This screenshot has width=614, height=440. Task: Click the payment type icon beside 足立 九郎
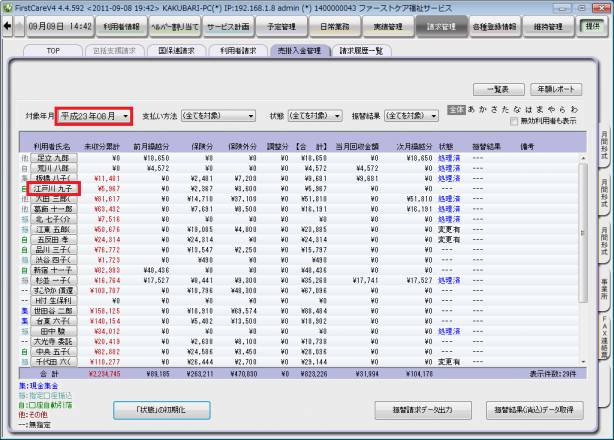click(23, 158)
